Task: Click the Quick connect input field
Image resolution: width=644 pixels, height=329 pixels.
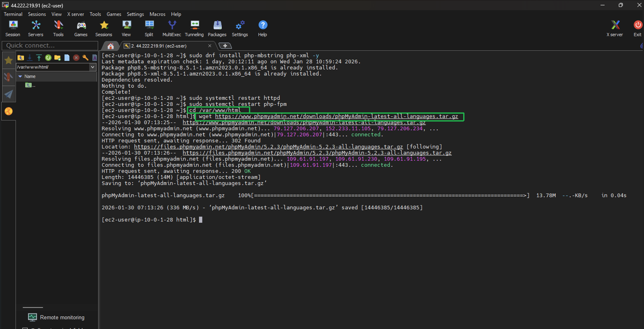Action: [49, 45]
